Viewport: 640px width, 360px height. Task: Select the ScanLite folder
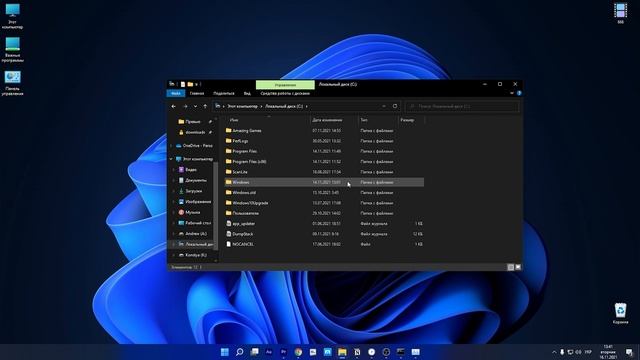pos(240,172)
